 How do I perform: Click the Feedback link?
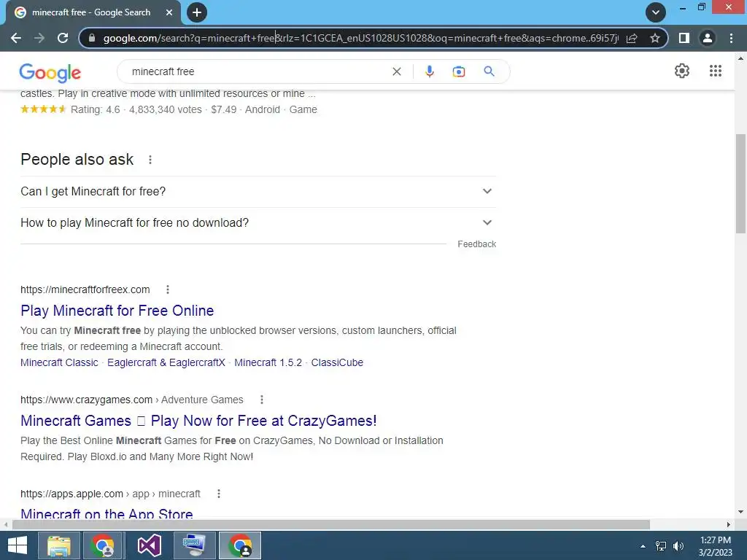coord(477,244)
